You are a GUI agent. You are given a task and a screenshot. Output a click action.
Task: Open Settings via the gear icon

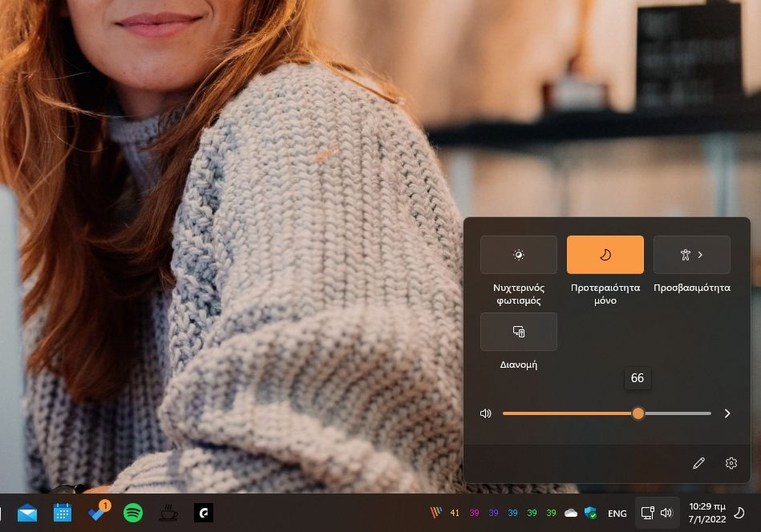(x=731, y=463)
